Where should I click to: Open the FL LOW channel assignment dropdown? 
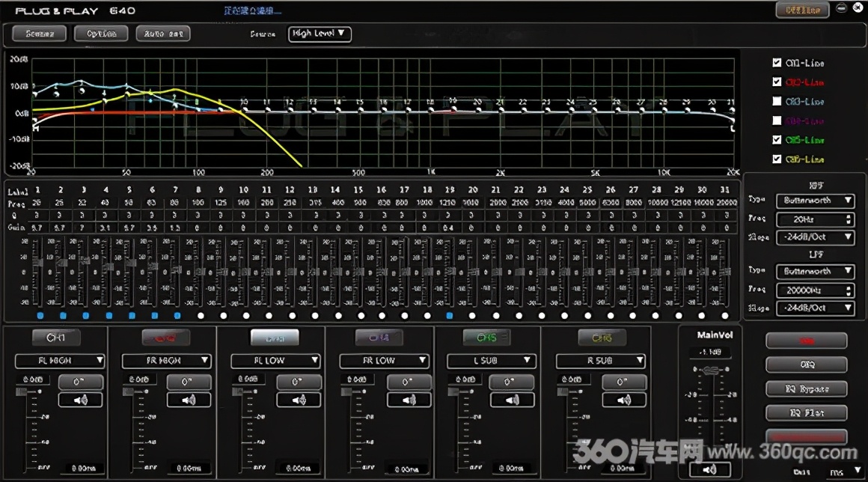275,361
